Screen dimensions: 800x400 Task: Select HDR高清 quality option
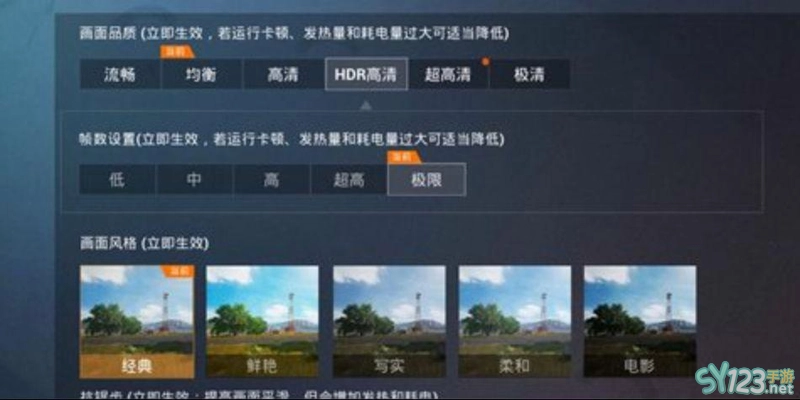pos(366,74)
